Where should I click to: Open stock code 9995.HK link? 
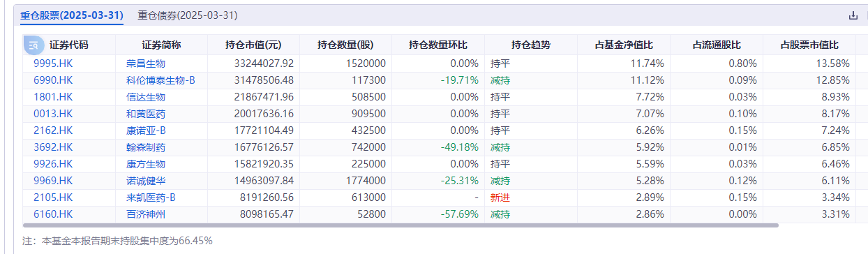click(53, 63)
